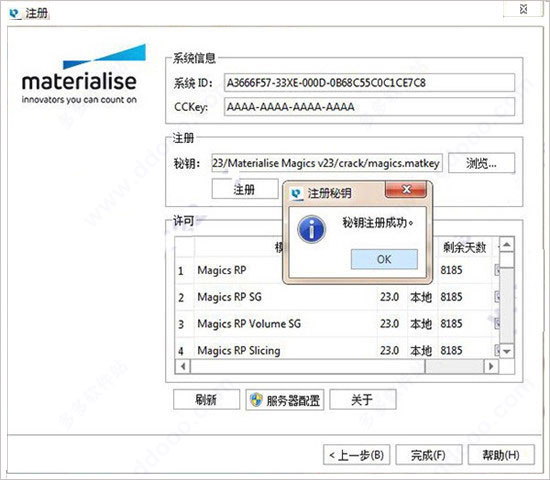550x480 pixels.
Task: Open 帮助(H) help button
Action: click(501, 455)
